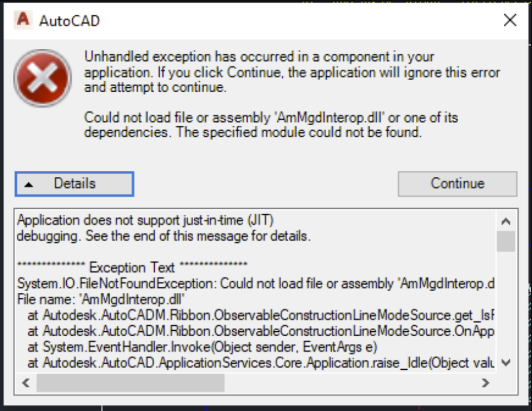Click the Application.raise_Idle stack trace line
Viewport: 532px width, 411px height.
coord(261,362)
